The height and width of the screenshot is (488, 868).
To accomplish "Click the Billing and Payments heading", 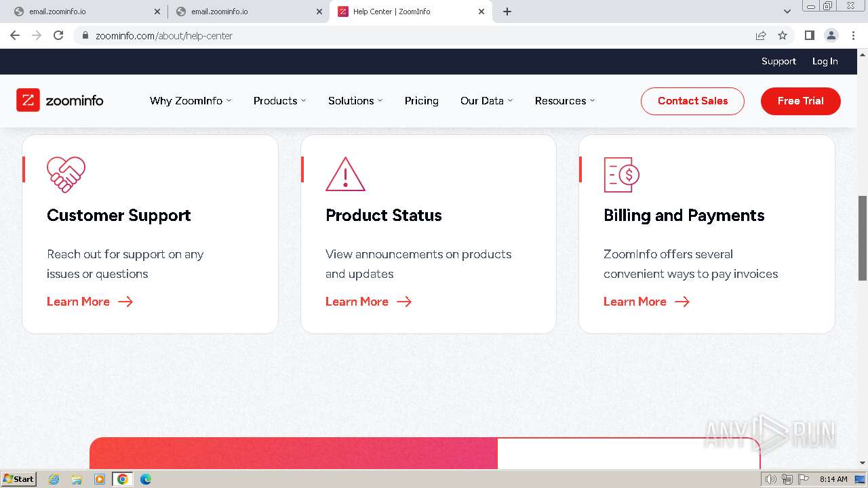I will pyautogui.click(x=684, y=216).
